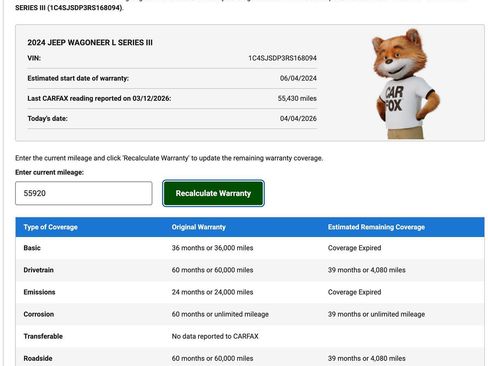Click 'Last CARFAX reading reported on 03/12/2026:' label
The width and height of the screenshot is (488, 366).
[x=99, y=98]
